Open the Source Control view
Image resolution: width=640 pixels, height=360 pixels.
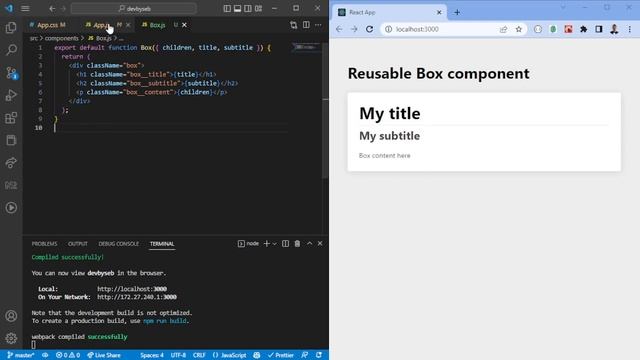(11, 73)
